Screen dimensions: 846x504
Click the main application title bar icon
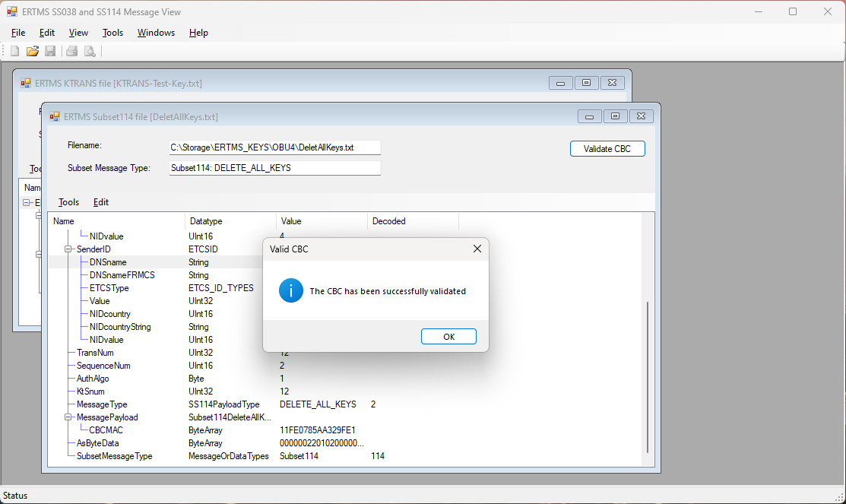point(12,12)
